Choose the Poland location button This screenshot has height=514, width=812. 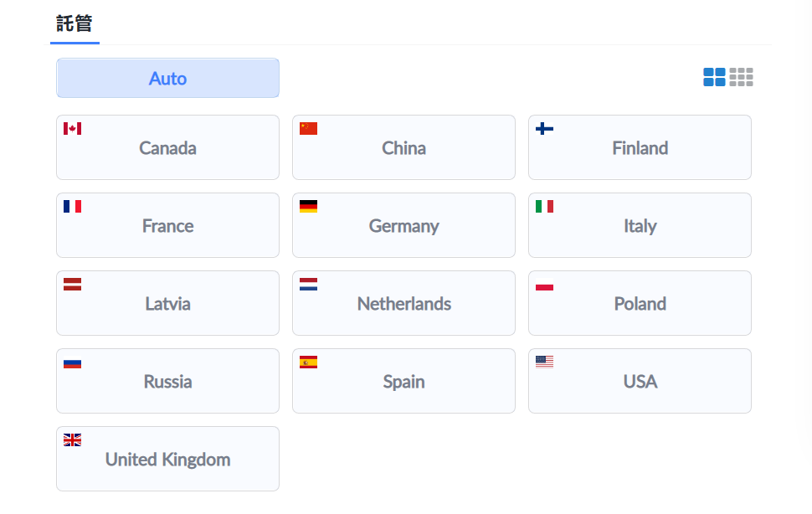tap(640, 304)
